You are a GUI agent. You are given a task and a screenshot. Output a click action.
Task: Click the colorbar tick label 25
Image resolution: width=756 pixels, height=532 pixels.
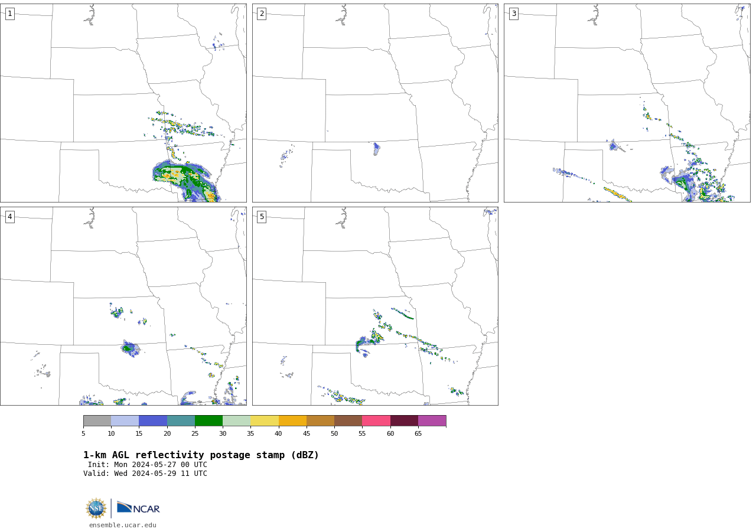(x=195, y=434)
